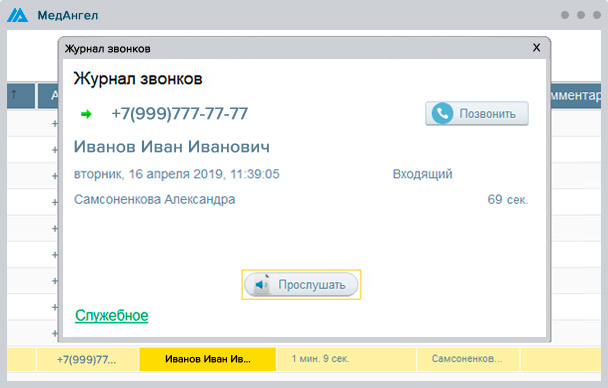Click the Самсоненков... table cell
Screen dimensions: 608x388
(468, 359)
